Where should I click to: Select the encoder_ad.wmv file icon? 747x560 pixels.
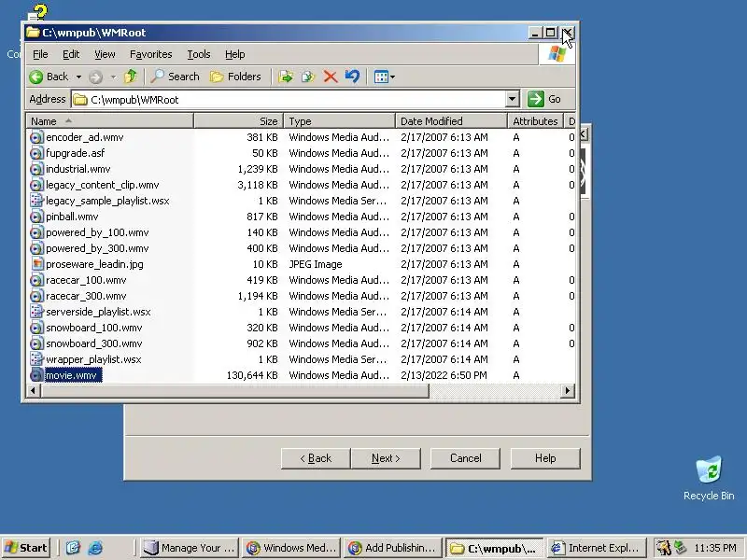[36, 137]
